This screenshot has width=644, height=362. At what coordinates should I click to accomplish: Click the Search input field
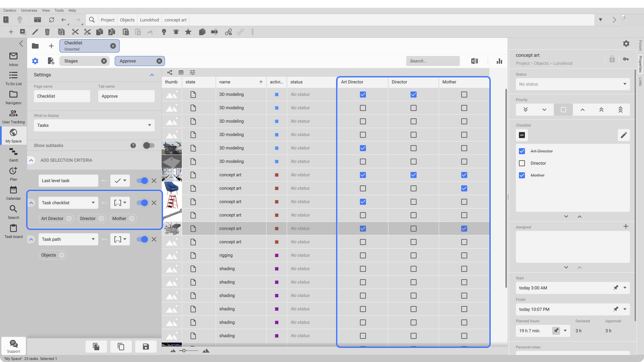[433, 61]
